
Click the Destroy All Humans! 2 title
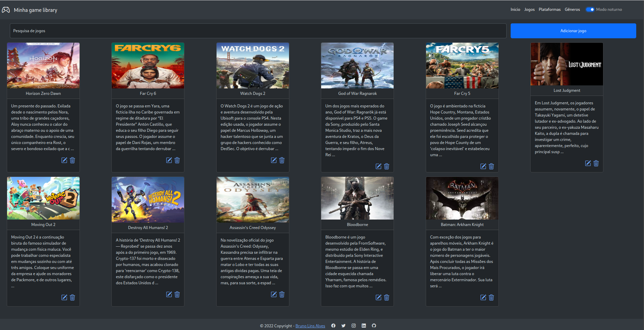pyautogui.click(x=148, y=228)
